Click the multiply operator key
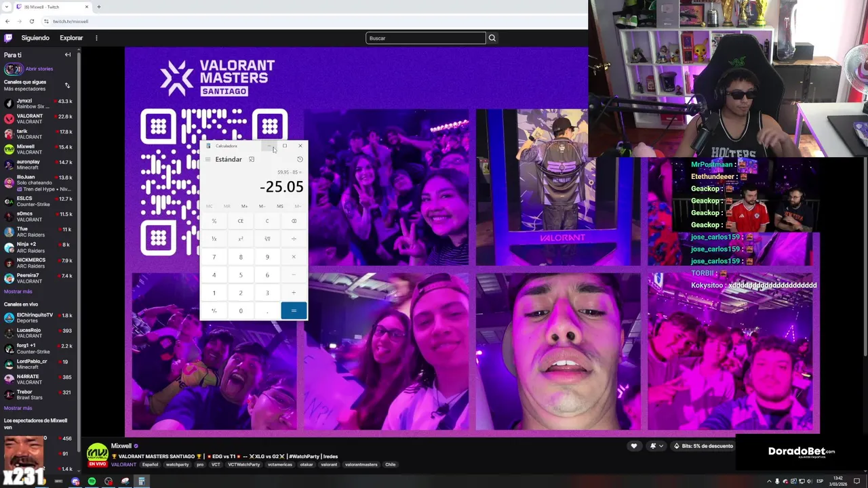Image resolution: width=868 pixels, height=488 pixels. [x=294, y=257]
